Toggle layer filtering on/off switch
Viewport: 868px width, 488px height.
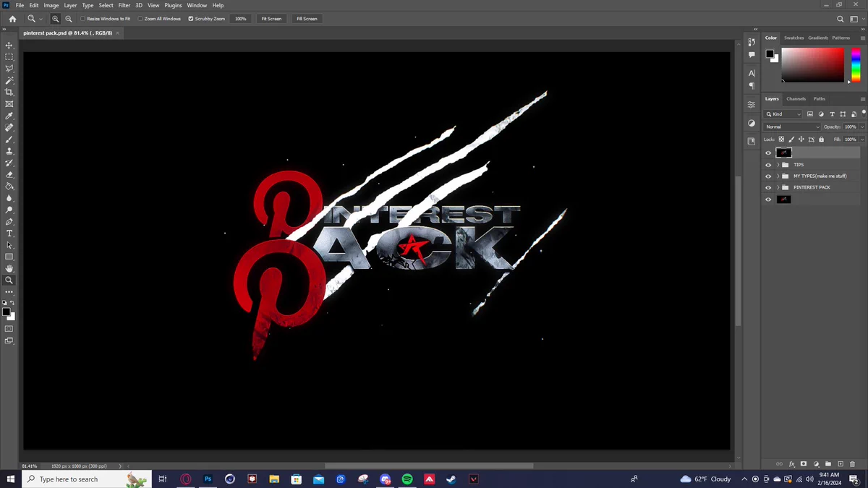tap(864, 113)
